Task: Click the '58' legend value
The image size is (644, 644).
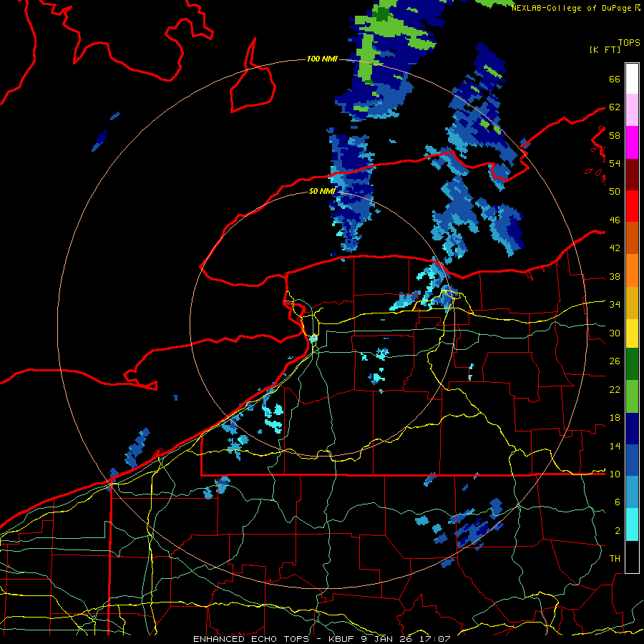Action: tap(615, 135)
